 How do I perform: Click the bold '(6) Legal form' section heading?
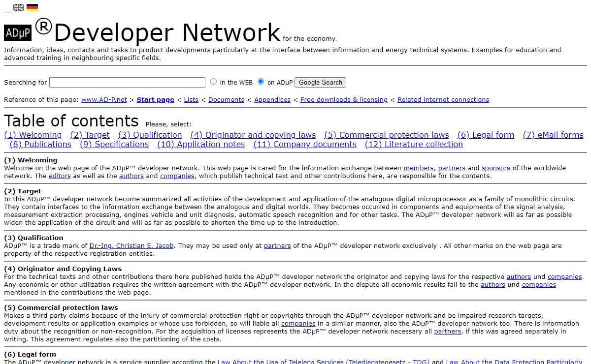30,354
